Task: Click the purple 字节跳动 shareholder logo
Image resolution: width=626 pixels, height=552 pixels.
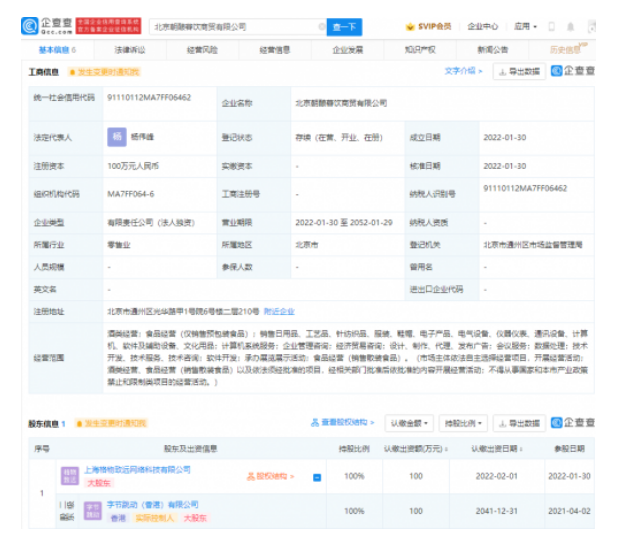Action: tap(93, 511)
